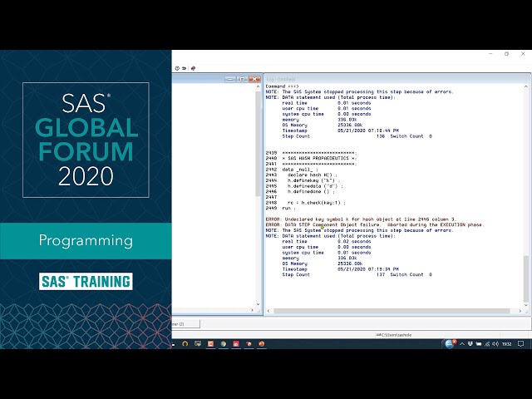The height and width of the screenshot is (399, 532).
Task: Select the Log - (Untitled) title bar
Action: coord(397,79)
